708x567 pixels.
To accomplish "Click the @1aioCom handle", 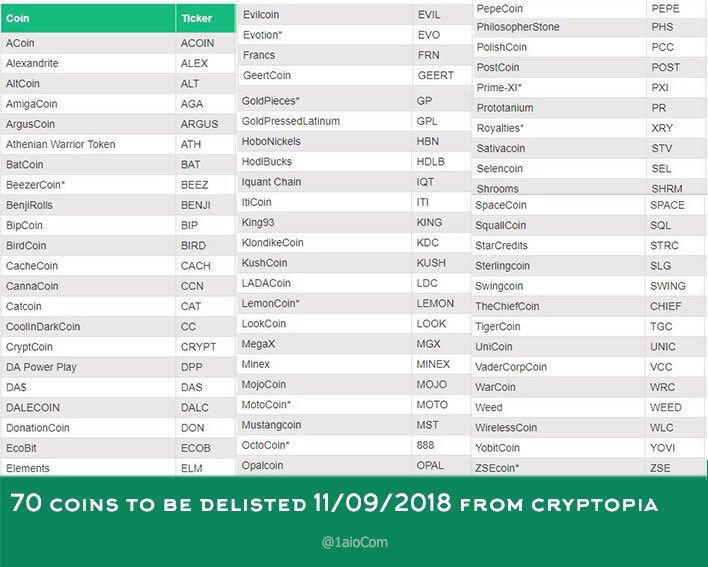I will click(354, 543).
